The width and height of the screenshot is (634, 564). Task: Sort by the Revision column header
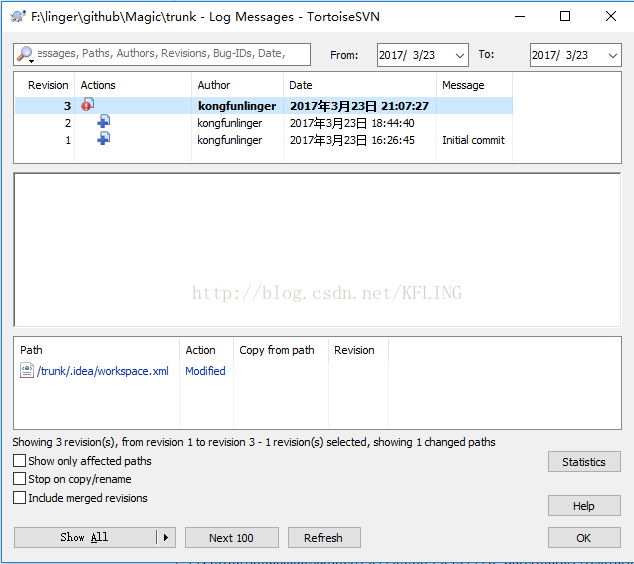pyautogui.click(x=44, y=85)
